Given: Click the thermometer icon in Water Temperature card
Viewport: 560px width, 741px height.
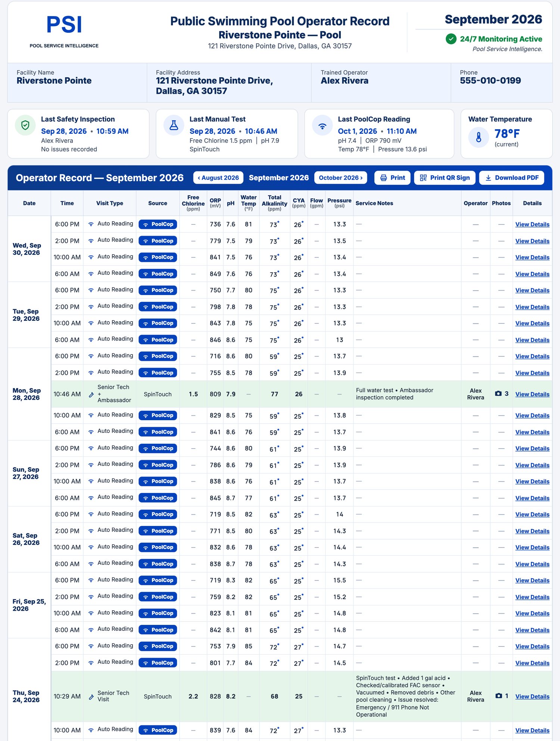Looking at the screenshot, I should click(x=479, y=137).
